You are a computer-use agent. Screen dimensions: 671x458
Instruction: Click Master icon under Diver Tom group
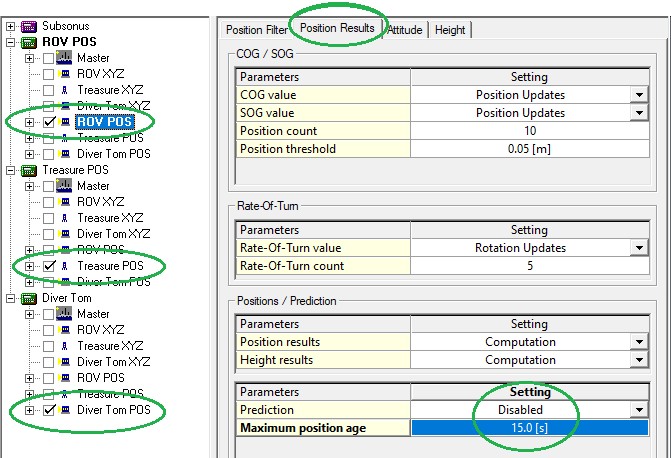click(64, 314)
